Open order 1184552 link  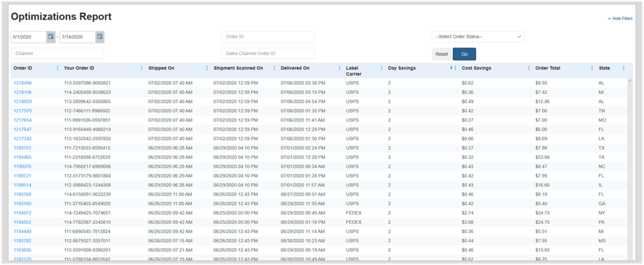pyautogui.click(x=22, y=222)
